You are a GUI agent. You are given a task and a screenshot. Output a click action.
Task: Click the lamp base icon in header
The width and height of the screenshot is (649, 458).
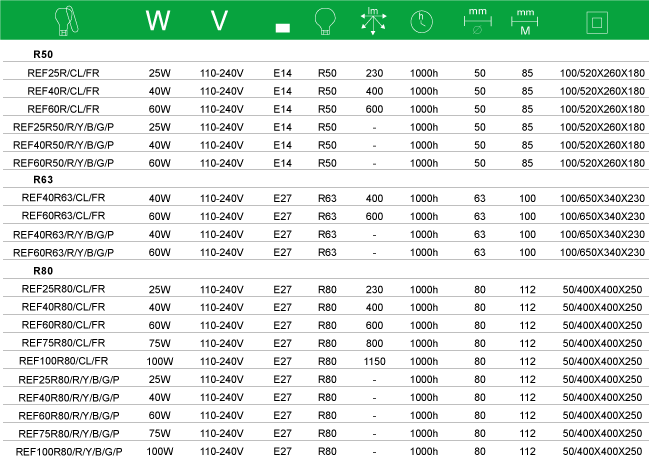[282, 26]
